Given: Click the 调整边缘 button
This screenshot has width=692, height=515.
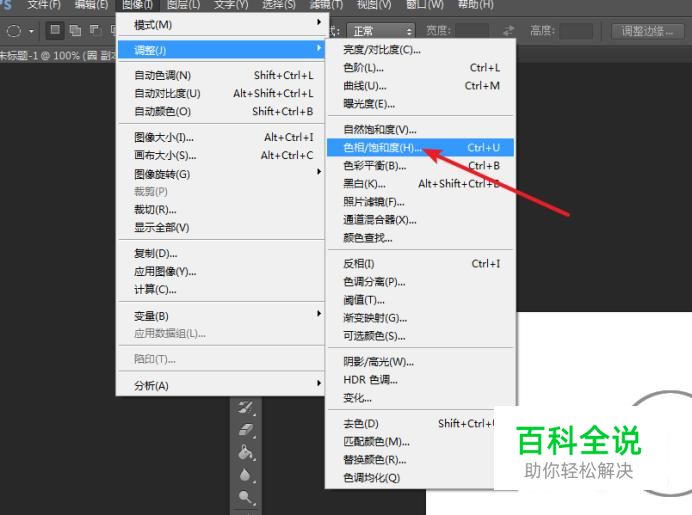Looking at the screenshot, I should (647, 31).
